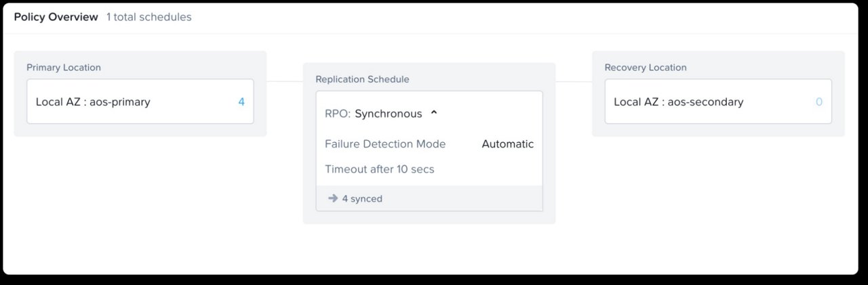Select the Local AZ : aos-primary label

93,102
